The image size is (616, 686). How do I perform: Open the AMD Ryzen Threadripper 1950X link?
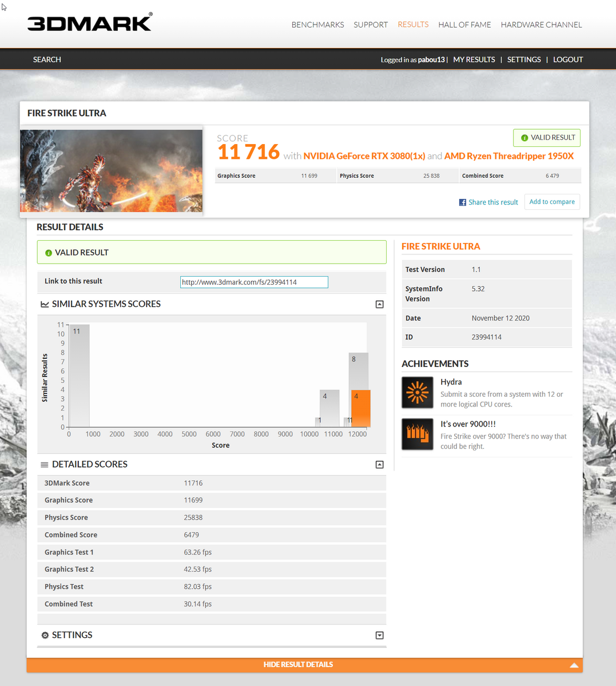tap(509, 156)
